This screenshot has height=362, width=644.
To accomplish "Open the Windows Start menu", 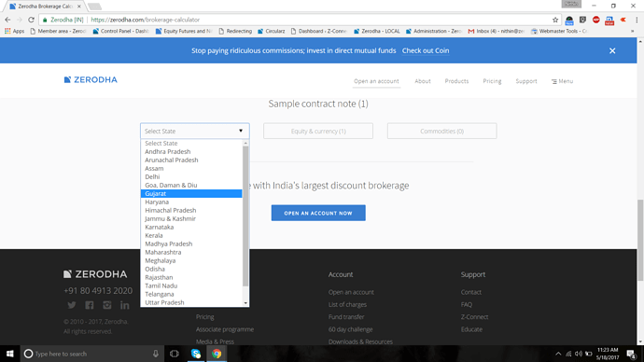I will coord(10,354).
